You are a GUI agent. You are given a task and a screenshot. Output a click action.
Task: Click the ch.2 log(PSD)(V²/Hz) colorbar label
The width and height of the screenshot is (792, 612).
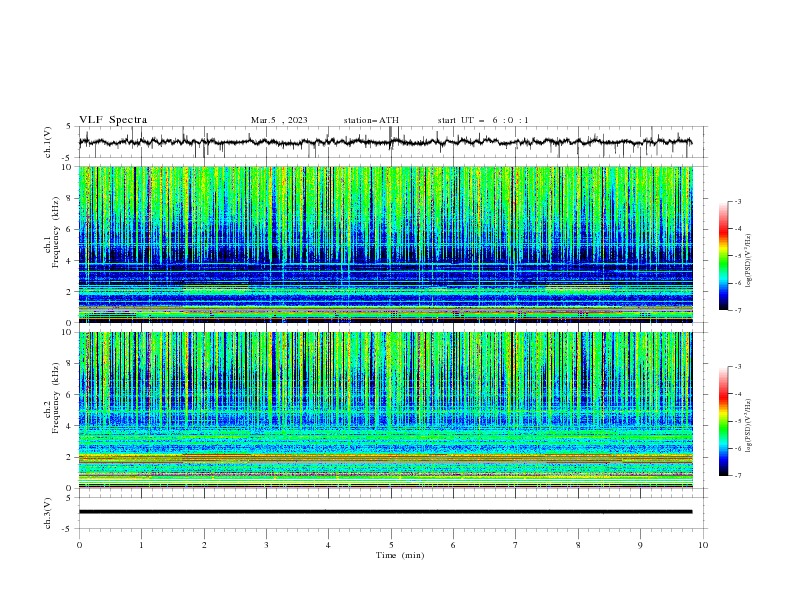(749, 426)
